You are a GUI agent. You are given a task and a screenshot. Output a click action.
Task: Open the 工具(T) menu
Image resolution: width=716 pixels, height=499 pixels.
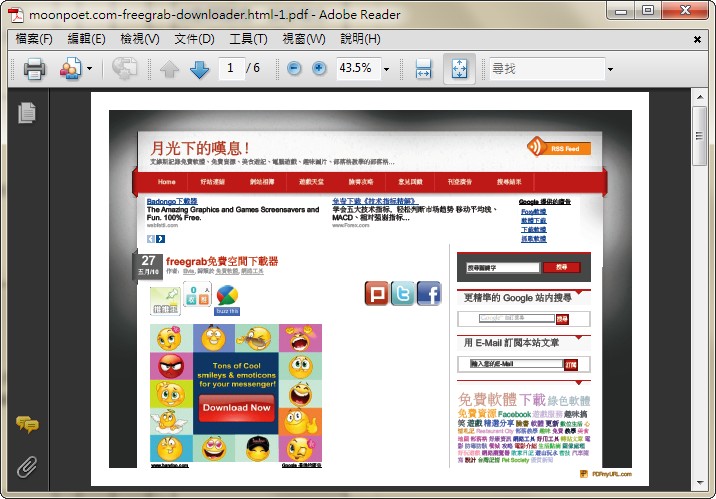[x=248, y=39]
